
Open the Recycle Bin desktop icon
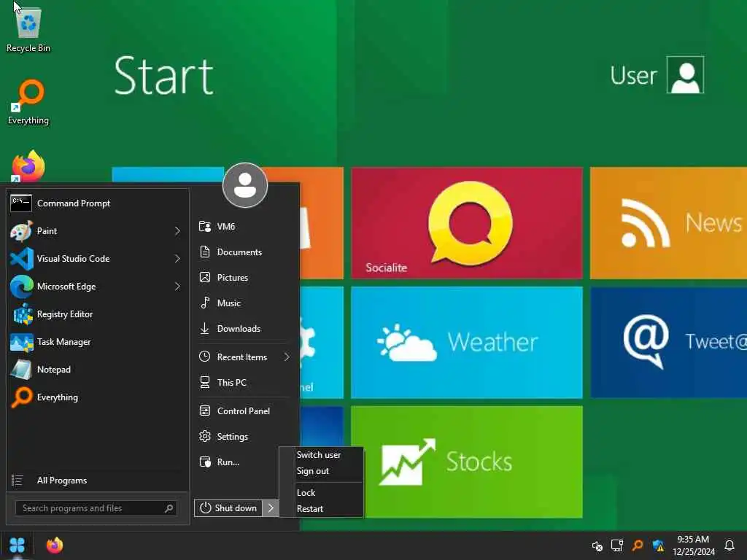tap(28, 29)
